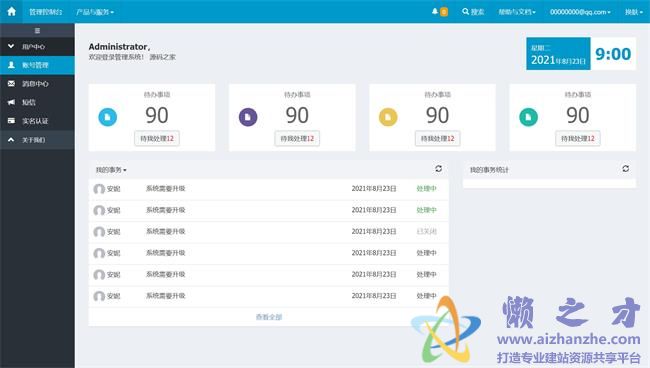Refresh the 我的事务 task list panel
This screenshot has width=650, height=368.
click(439, 168)
